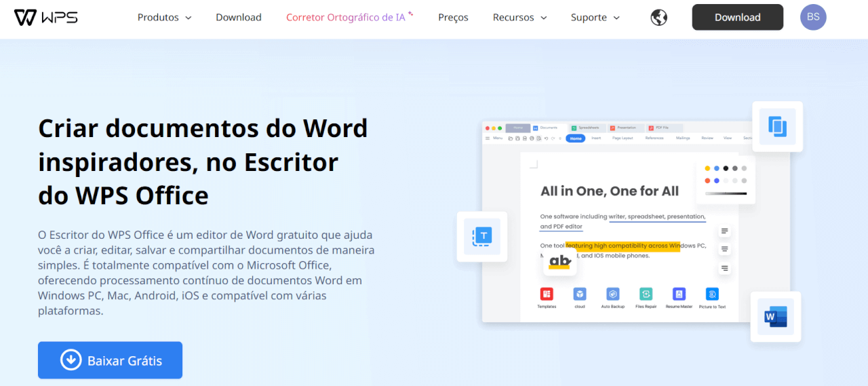Select the blue Home ribbon tab in illustration
Viewport: 868px width, 386px height.
tap(576, 138)
